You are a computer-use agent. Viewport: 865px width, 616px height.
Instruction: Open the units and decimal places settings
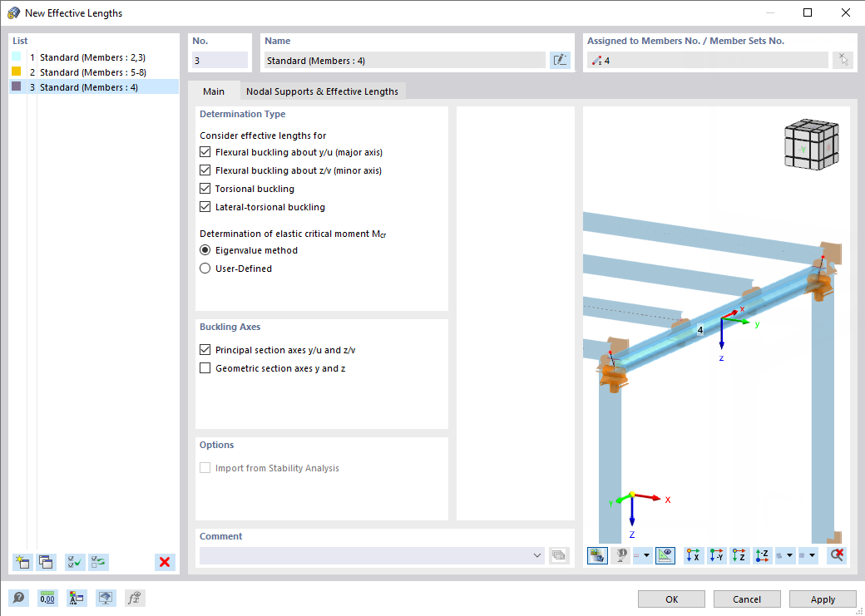47,598
